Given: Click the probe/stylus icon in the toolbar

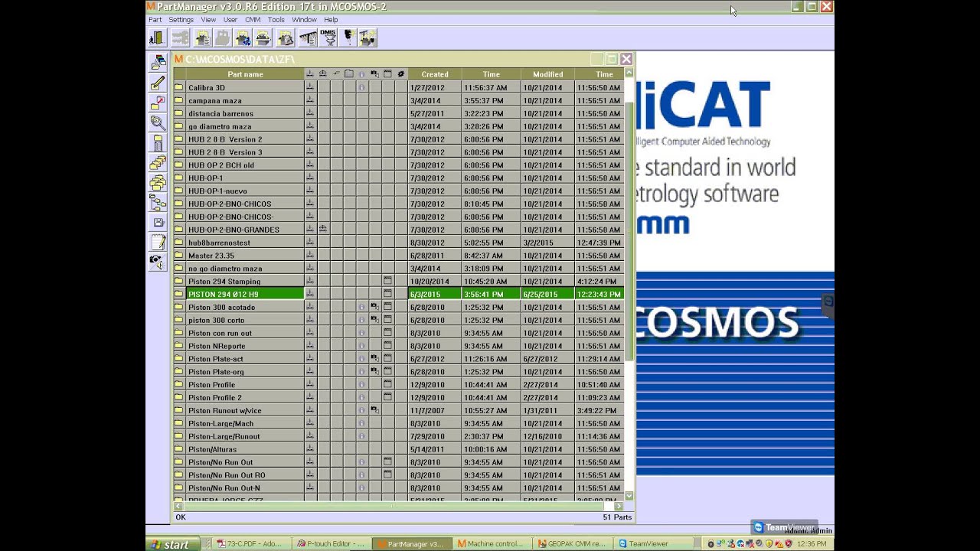Looking at the screenshot, I should tap(348, 37).
